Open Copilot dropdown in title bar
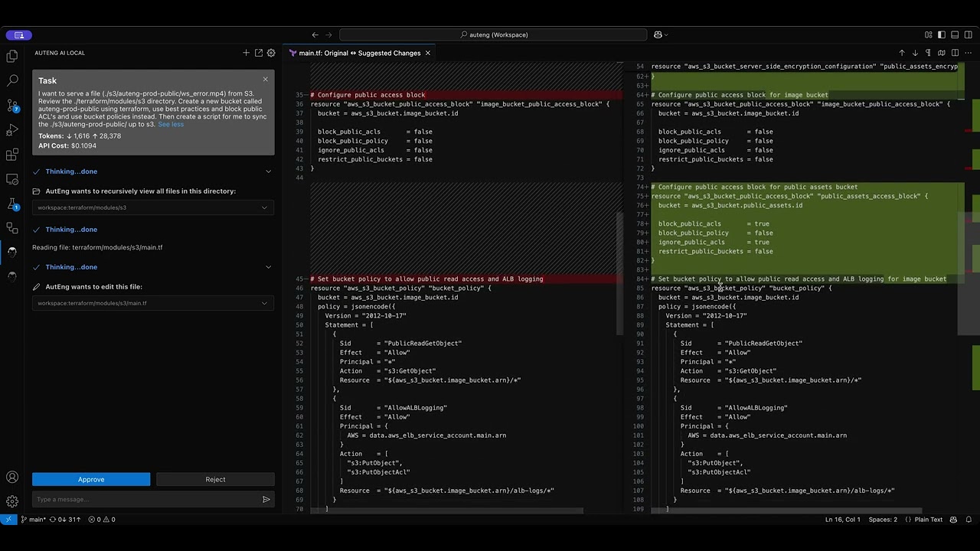Image resolution: width=980 pixels, height=551 pixels. 661,34
